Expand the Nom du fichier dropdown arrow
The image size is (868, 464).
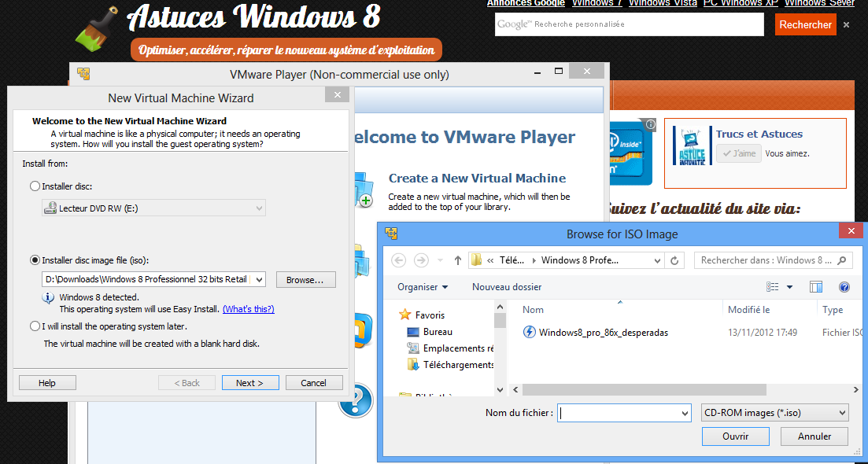[685, 413]
